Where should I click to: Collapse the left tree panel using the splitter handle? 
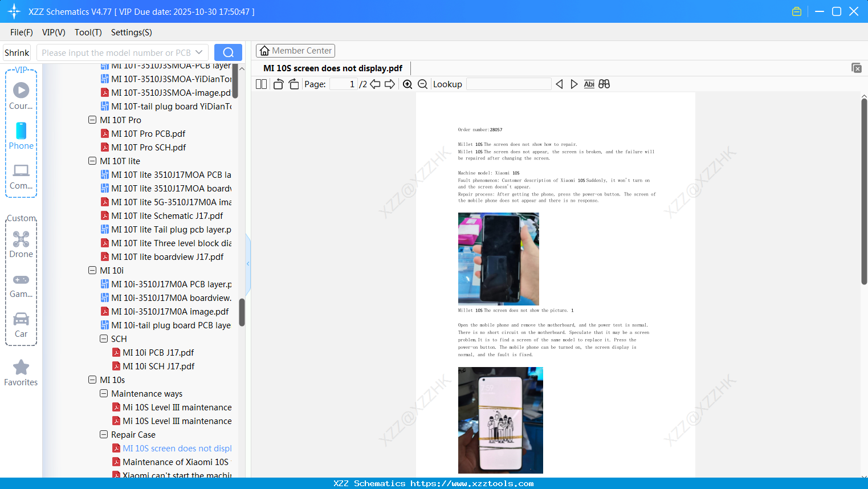248,264
